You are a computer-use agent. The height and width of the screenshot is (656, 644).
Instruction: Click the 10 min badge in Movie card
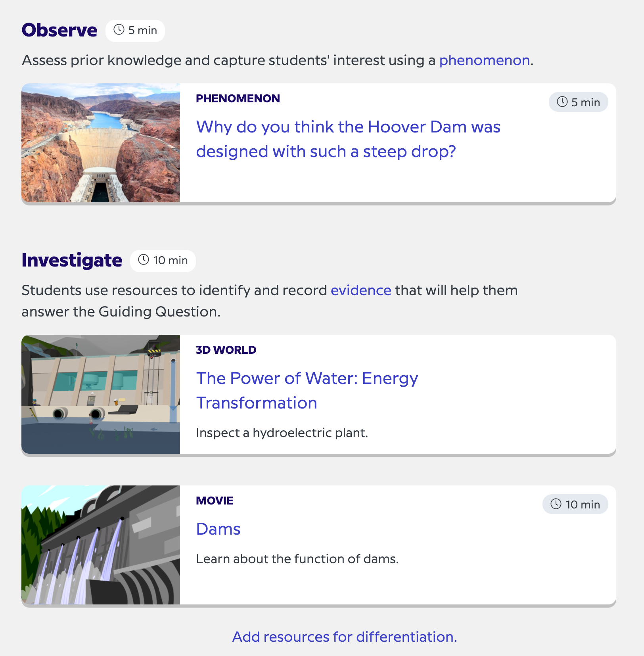[575, 504]
